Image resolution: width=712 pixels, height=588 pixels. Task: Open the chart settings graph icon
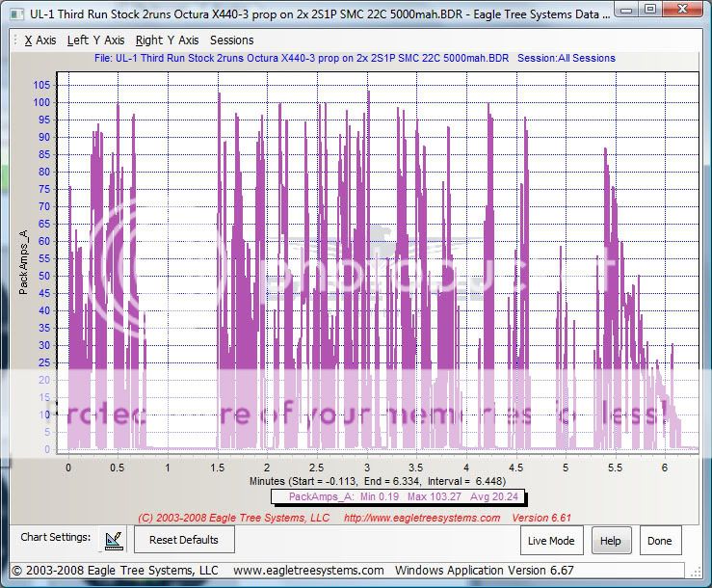point(114,540)
